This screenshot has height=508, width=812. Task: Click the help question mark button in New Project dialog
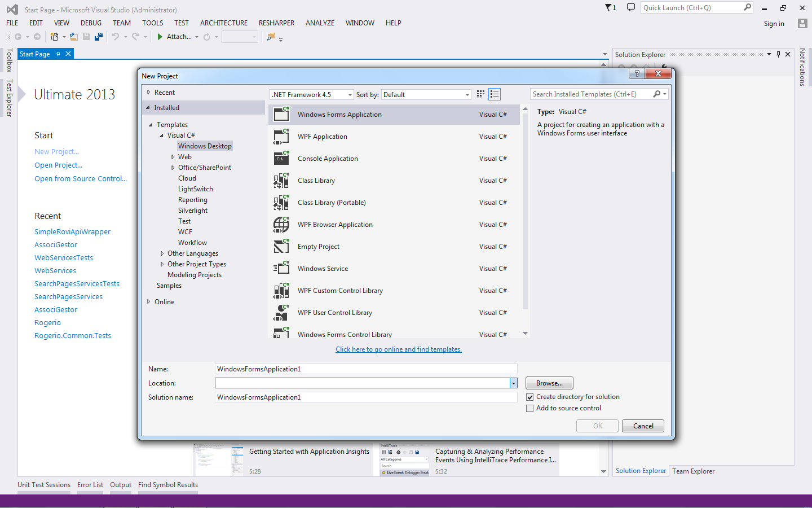point(637,73)
